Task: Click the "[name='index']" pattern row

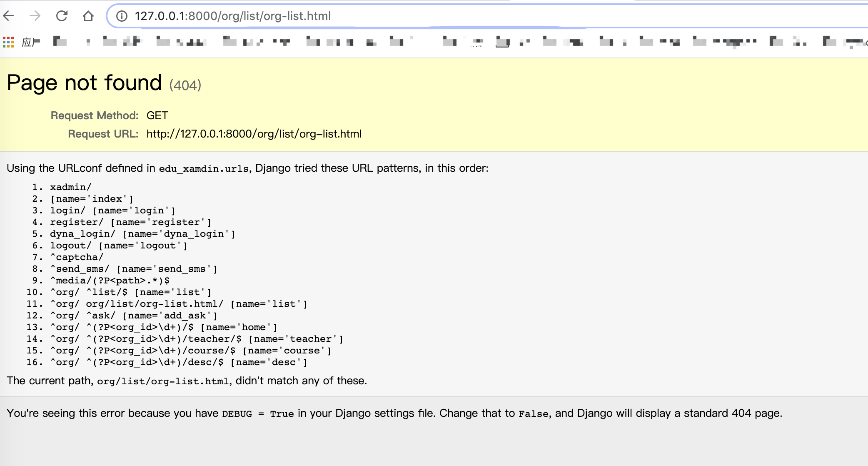Action: tap(92, 199)
